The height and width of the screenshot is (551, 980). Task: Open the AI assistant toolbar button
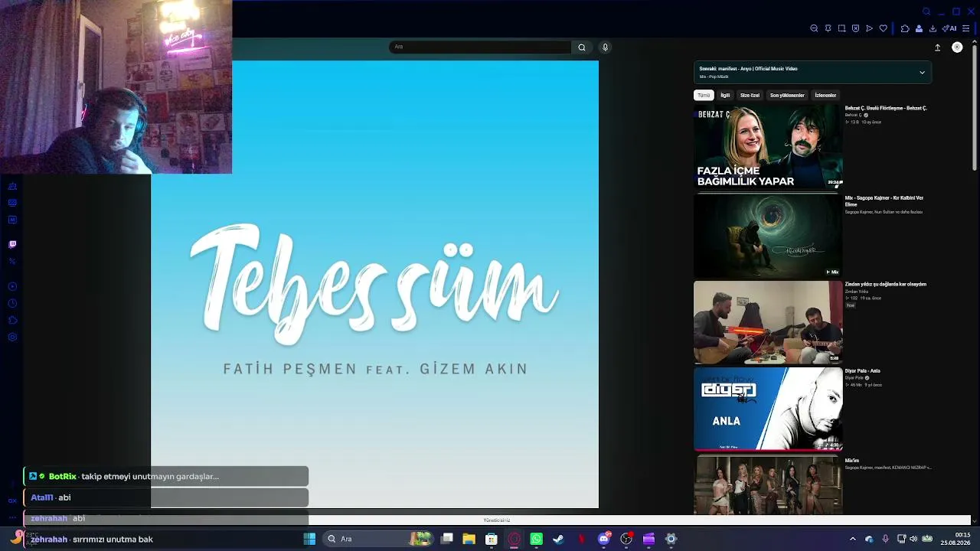coord(949,28)
